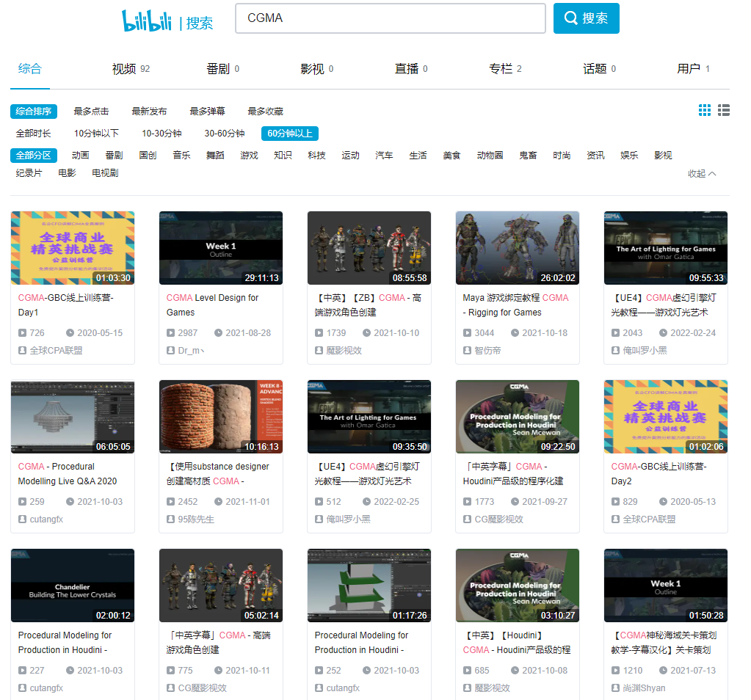Filter by 知识 category
The image size is (751, 700).
click(x=283, y=155)
